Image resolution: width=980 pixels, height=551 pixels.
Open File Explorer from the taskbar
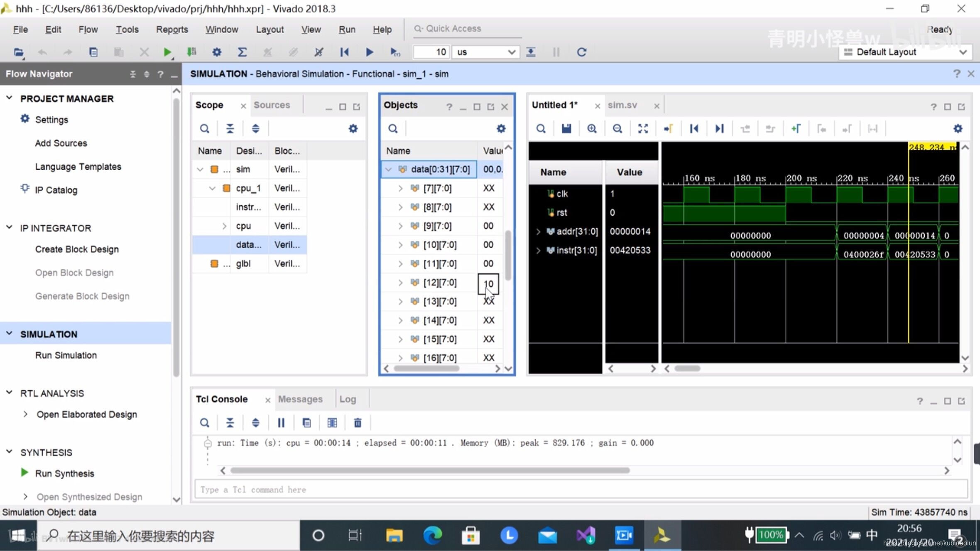point(394,535)
